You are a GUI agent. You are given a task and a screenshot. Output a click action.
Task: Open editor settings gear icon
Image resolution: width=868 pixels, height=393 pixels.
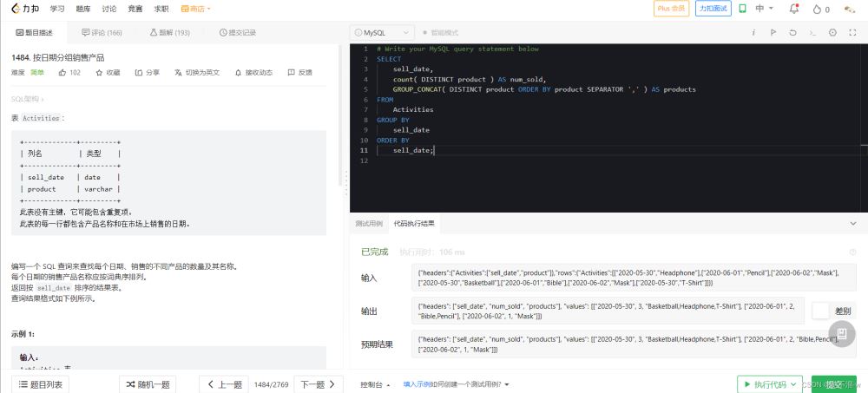point(832,32)
